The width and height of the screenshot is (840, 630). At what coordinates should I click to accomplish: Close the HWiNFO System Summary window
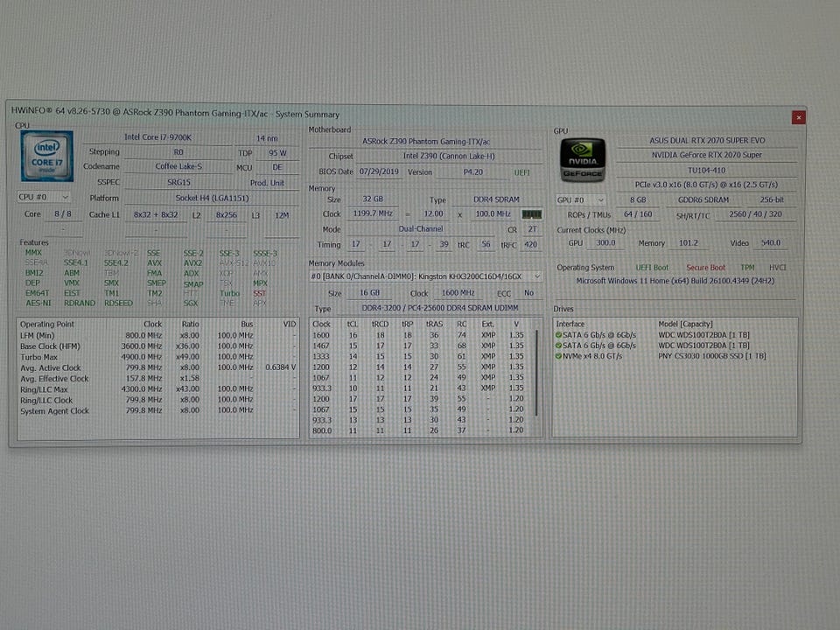[798, 117]
